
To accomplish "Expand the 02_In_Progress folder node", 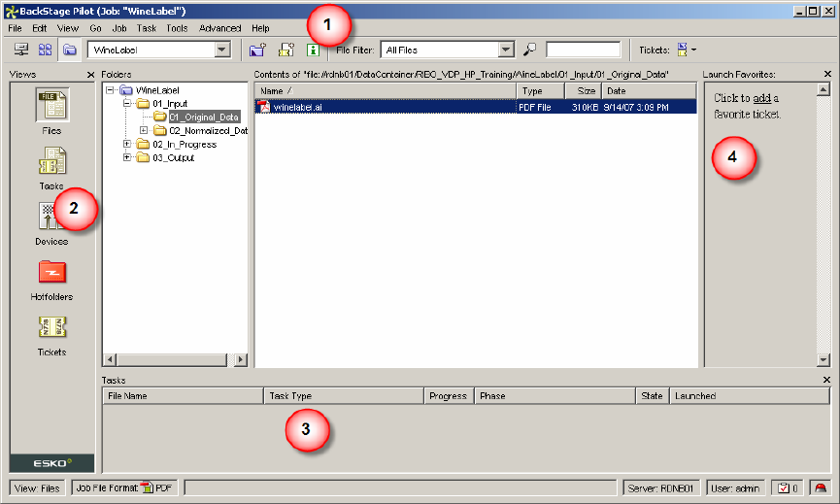I will click(127, 144).
